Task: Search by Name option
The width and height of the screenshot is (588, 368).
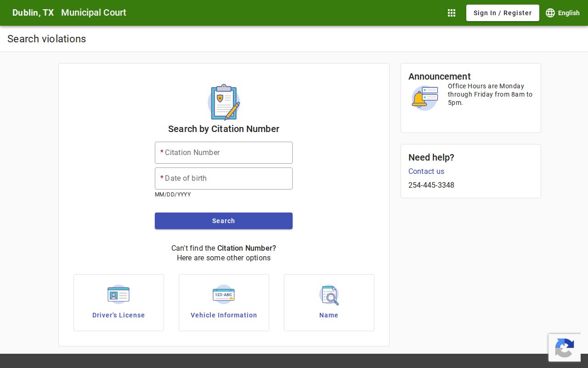Action: [329, 303]
